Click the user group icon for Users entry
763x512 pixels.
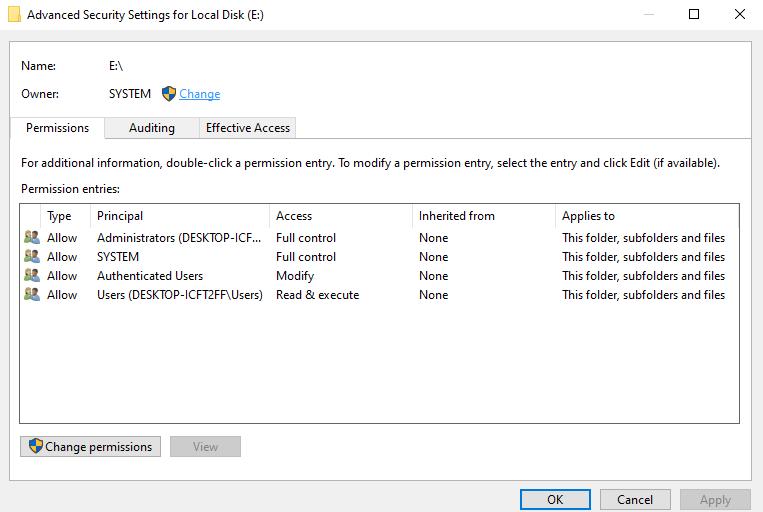click(x=32, y=295)
